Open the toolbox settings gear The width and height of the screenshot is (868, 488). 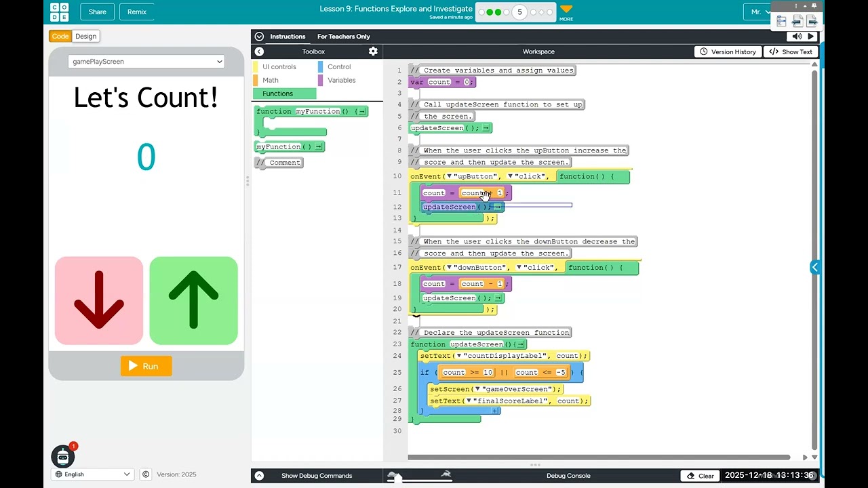(373, 52)
